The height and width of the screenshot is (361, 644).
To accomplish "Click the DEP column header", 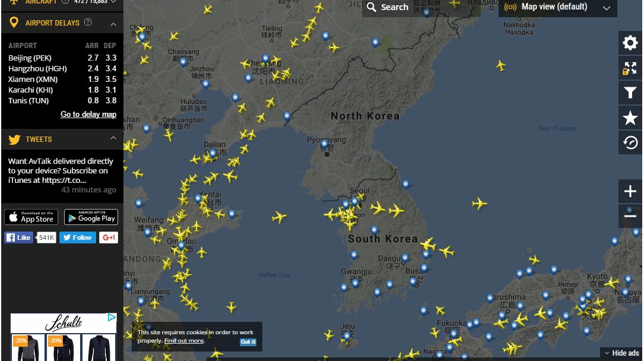I will [x=110, y=46].
